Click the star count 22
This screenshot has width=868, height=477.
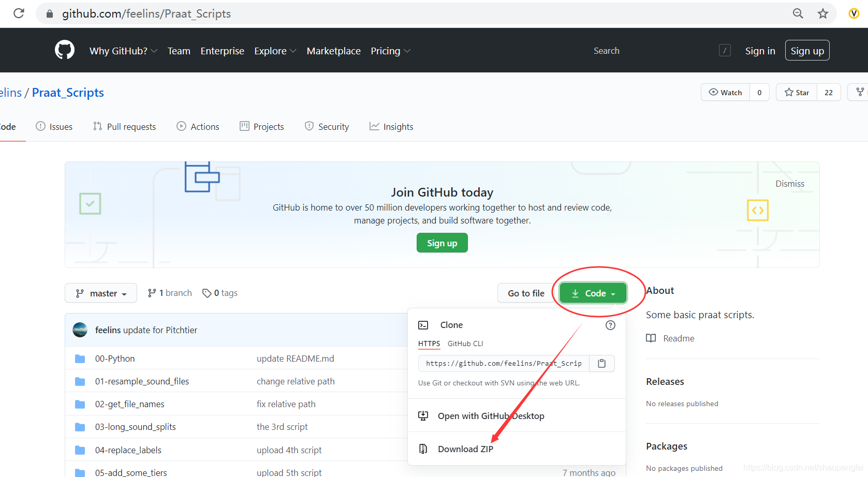(x=829, y=92)
